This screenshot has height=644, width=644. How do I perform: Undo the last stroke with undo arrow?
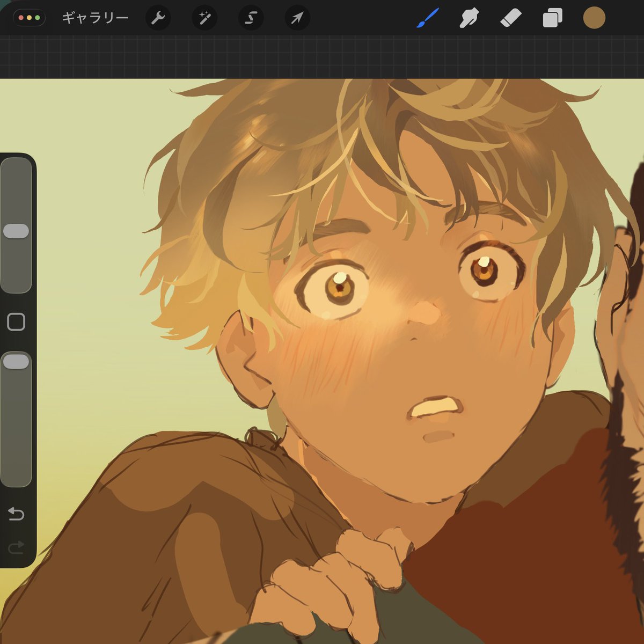(x=16, y=514)
